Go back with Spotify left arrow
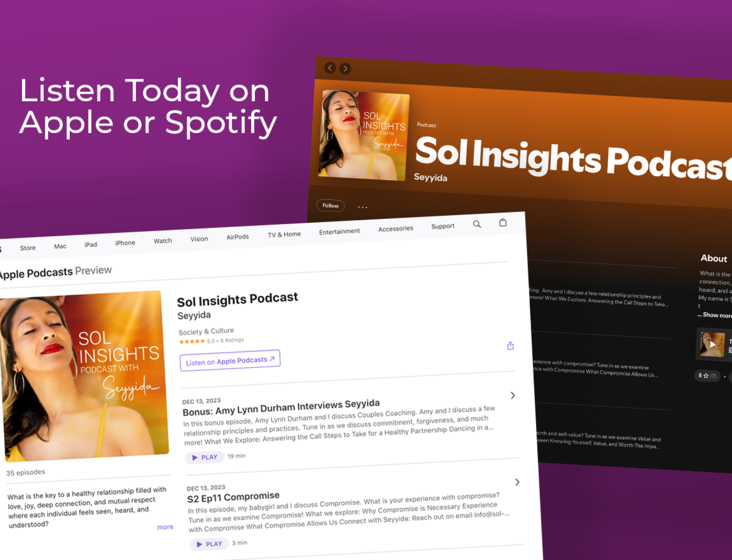 click(x=330, y=68)
